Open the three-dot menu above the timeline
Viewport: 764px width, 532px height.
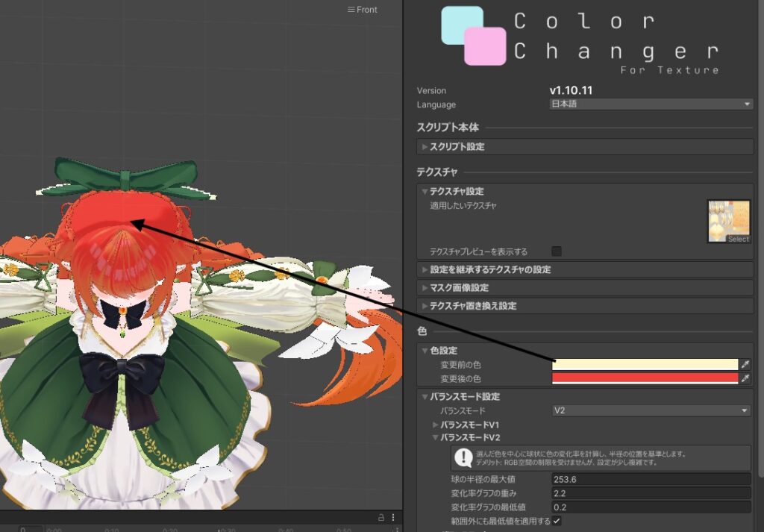[393, 517]
